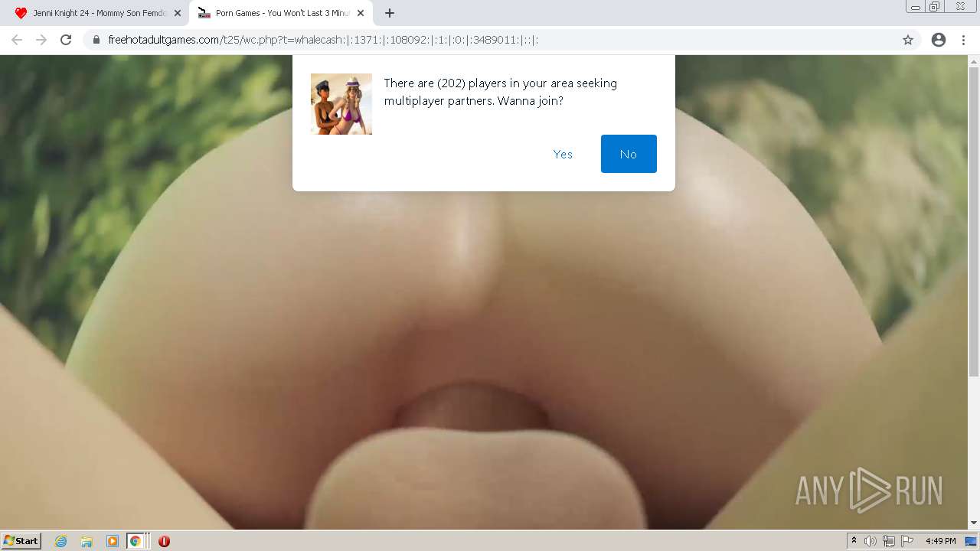
Task: Restore down the Chrome window
Action: pyautogui.click(x=935, y=7)
